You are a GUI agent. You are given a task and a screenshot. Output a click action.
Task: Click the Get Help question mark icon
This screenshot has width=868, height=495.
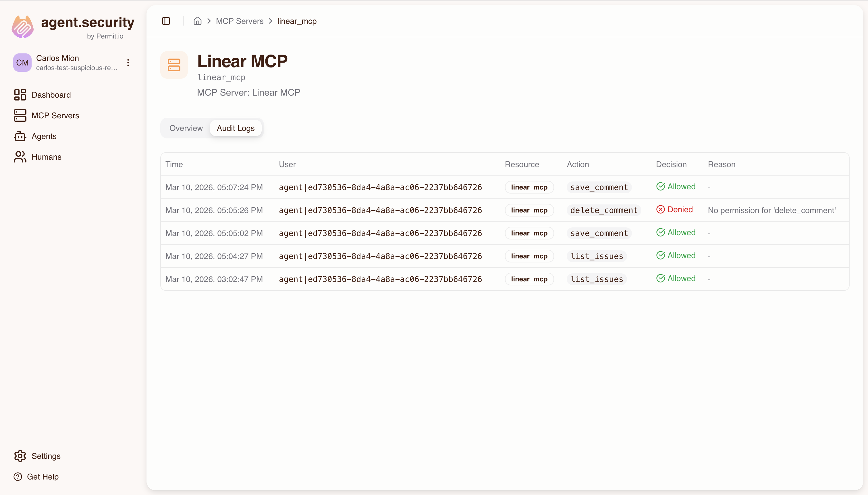18,476
